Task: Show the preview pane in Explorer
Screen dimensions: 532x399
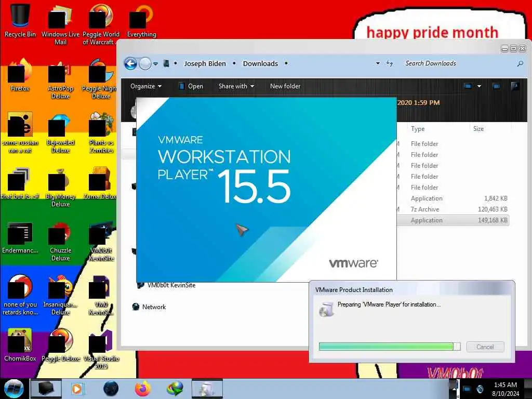Action: 496,86
